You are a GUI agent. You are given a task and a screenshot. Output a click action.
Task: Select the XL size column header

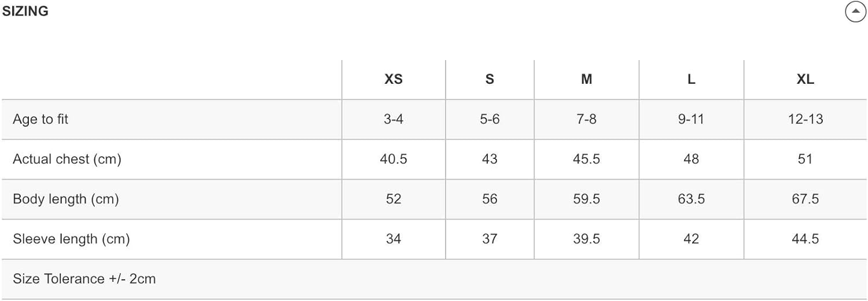pyautogui.click(x=805, y=80)
